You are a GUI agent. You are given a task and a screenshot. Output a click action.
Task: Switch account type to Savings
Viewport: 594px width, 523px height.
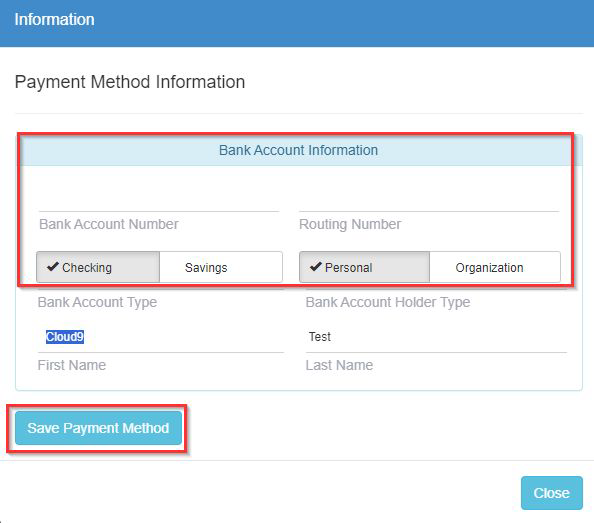click(221, 267)
